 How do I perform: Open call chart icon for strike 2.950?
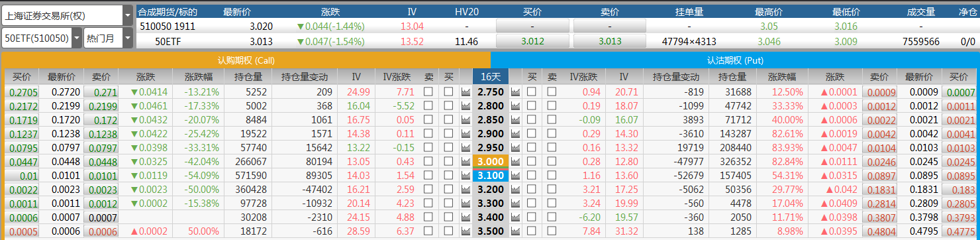465,147
